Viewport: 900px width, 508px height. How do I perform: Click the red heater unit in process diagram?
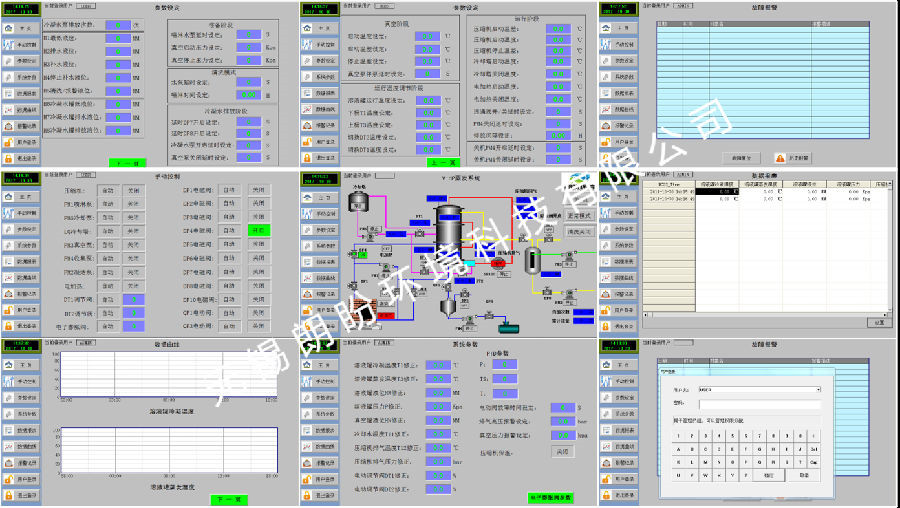501,263
